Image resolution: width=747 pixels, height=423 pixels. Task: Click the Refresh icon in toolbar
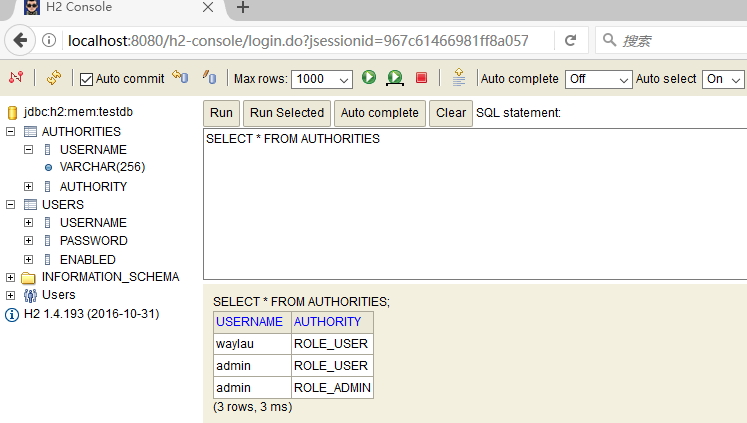click(x=53, y=78)
